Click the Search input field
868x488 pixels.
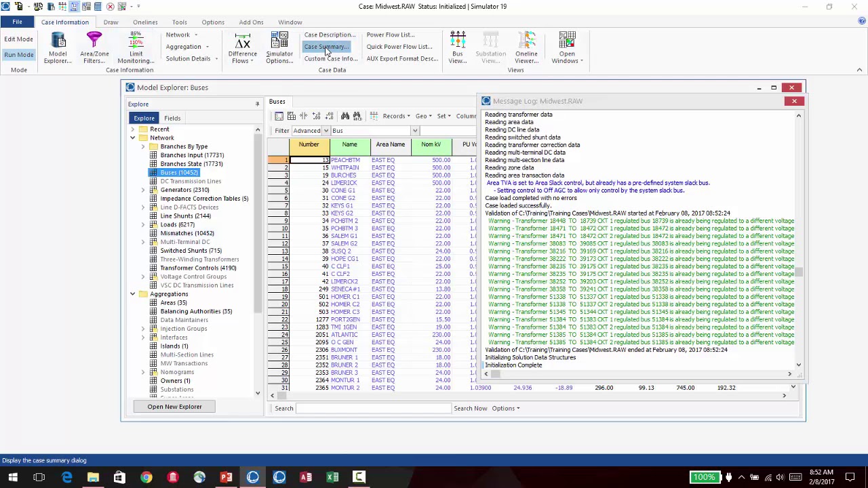pos(373,408)
